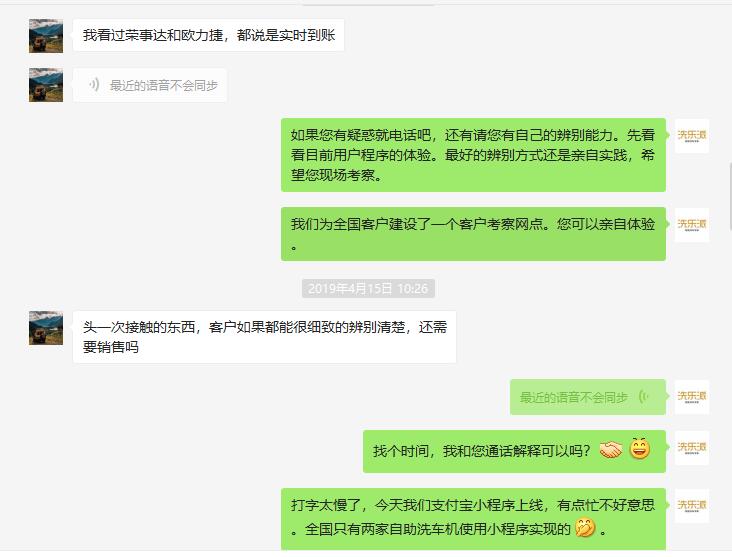Click the chat scrollbar on the right edge
The width and height of the screenshot is (732, 557).
pyautogui.click(x=730, y=196)
